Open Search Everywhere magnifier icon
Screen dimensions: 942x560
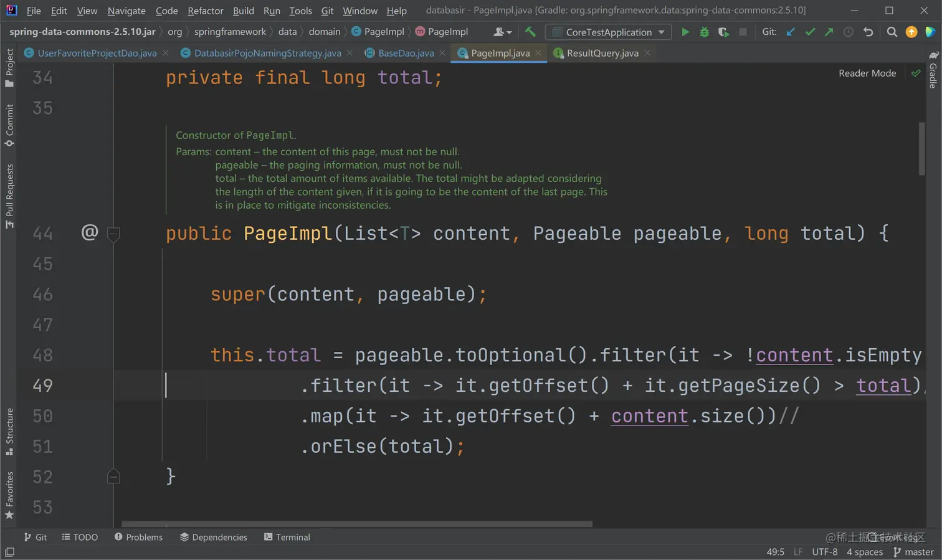(892, 32)
